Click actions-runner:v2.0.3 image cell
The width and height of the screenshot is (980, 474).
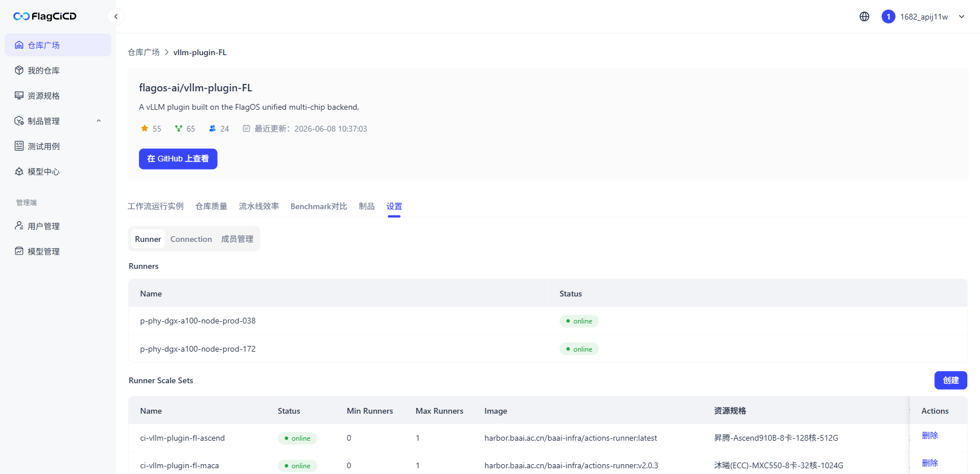pos(571,465)
